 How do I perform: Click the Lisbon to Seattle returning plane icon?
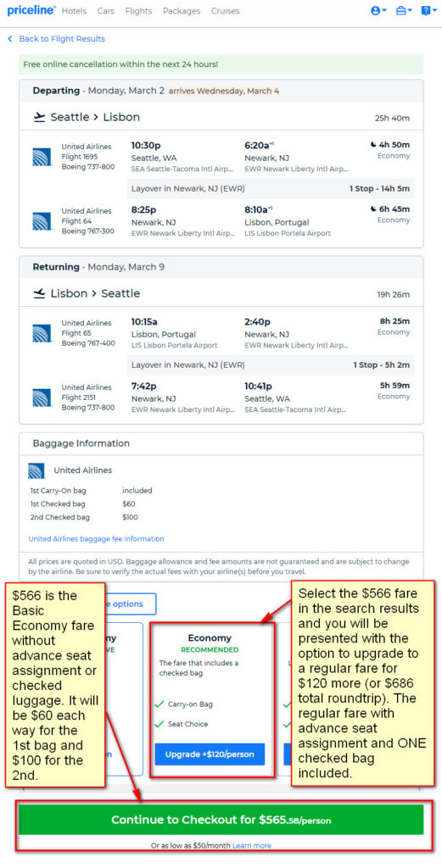39,293
